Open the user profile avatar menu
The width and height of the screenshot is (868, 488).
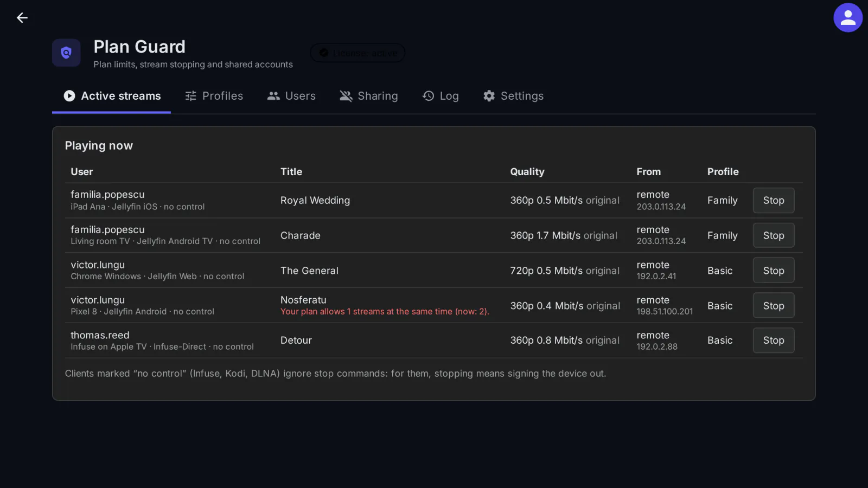(848, 18)
